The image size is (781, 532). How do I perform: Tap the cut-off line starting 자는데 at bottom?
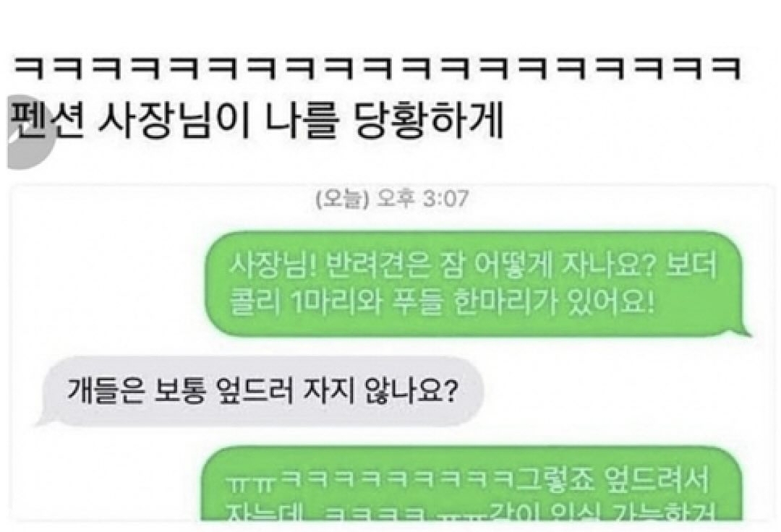471,512
